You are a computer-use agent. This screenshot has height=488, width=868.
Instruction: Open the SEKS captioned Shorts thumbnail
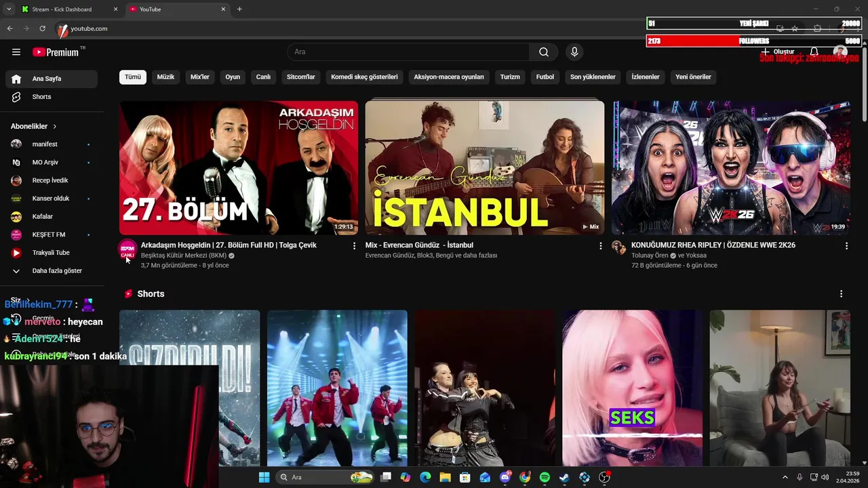(x=632, y=388)
